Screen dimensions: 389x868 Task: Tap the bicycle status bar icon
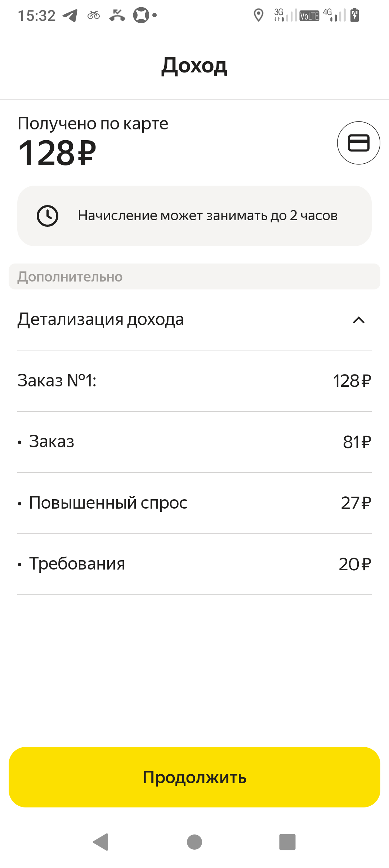[x=94, y=15]
